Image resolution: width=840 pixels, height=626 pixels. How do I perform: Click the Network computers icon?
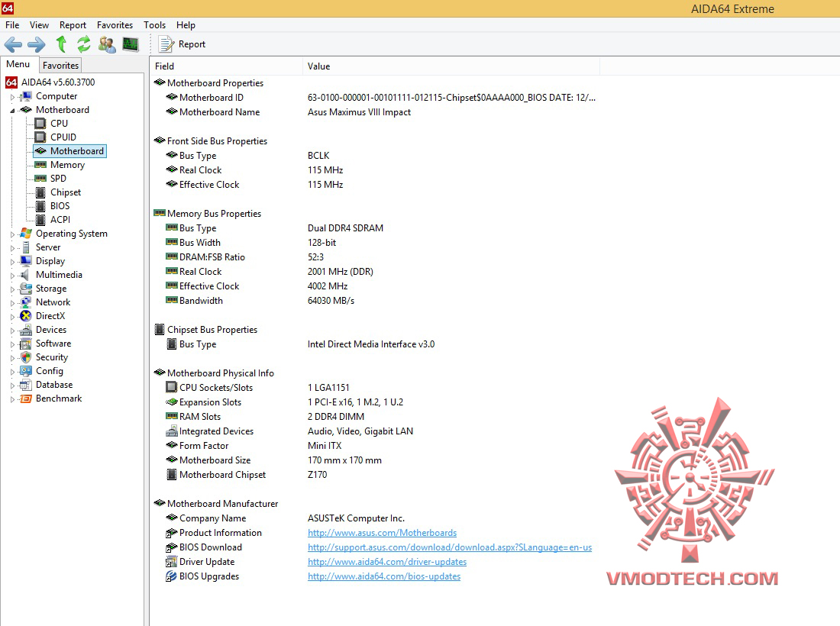point(26,302)
